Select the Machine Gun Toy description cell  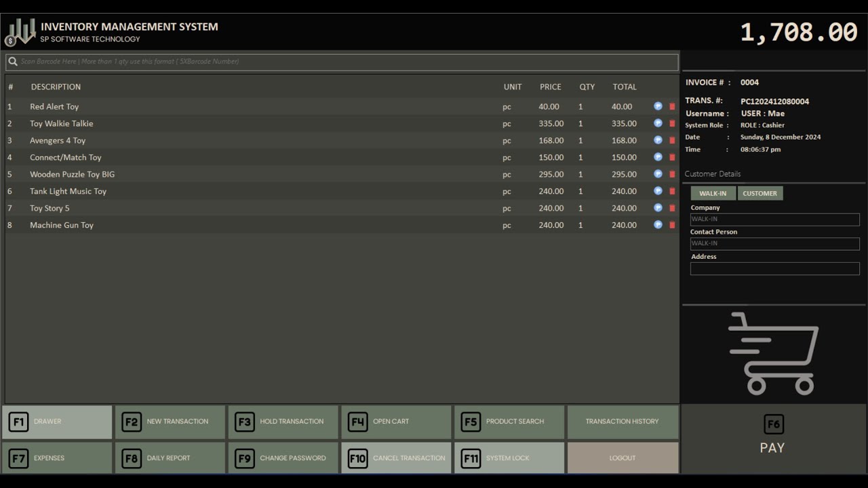[62, 225]
